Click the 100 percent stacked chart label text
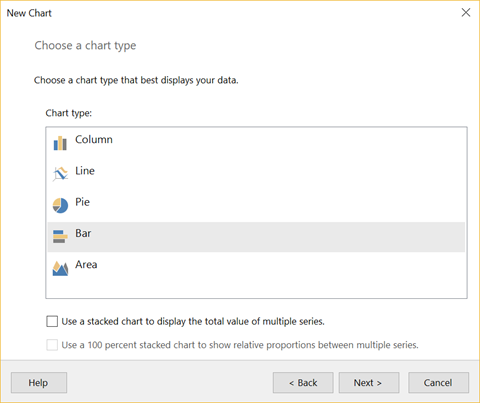The image size is (480, 403). [240, 345]
